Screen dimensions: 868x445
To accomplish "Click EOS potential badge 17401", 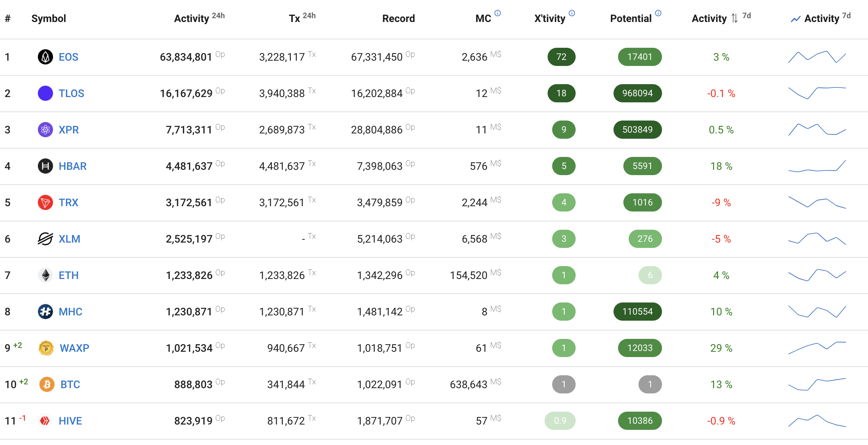I will (x=640, y=57).
